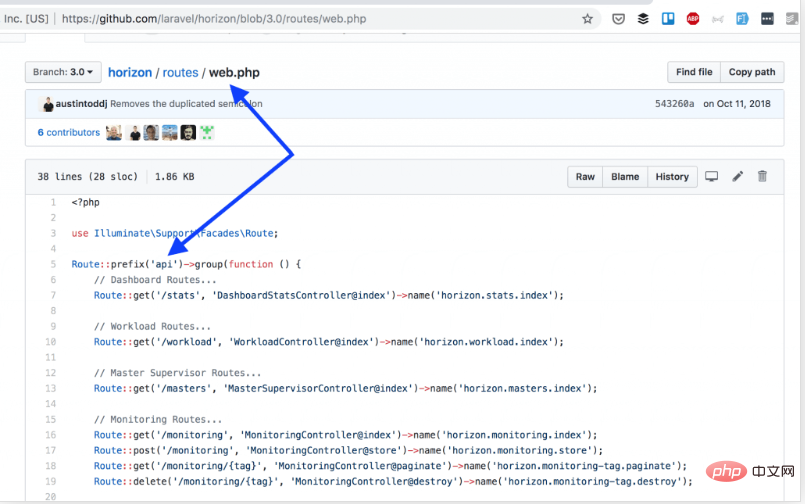Open commit 543260a
The image size is (805, 504).
[x=674, y=104]
